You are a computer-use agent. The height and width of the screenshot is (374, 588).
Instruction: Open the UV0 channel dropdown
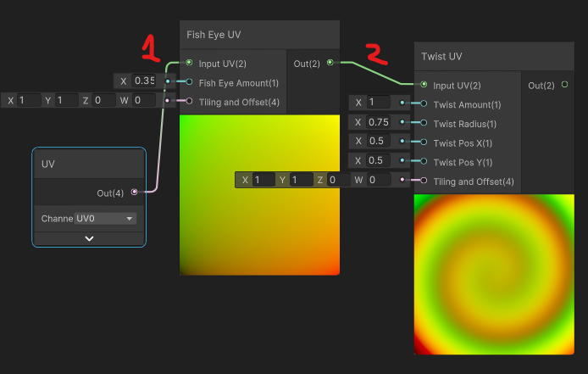coord(105,219)
